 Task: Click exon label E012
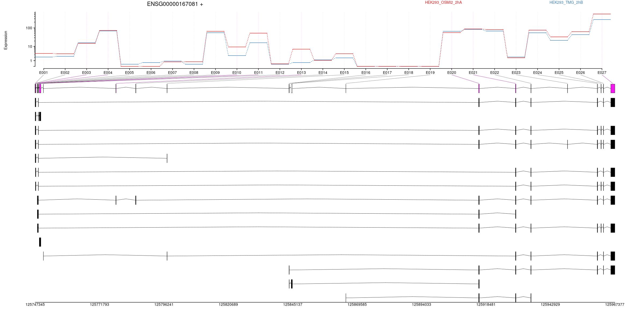click(x=280, y=73)
